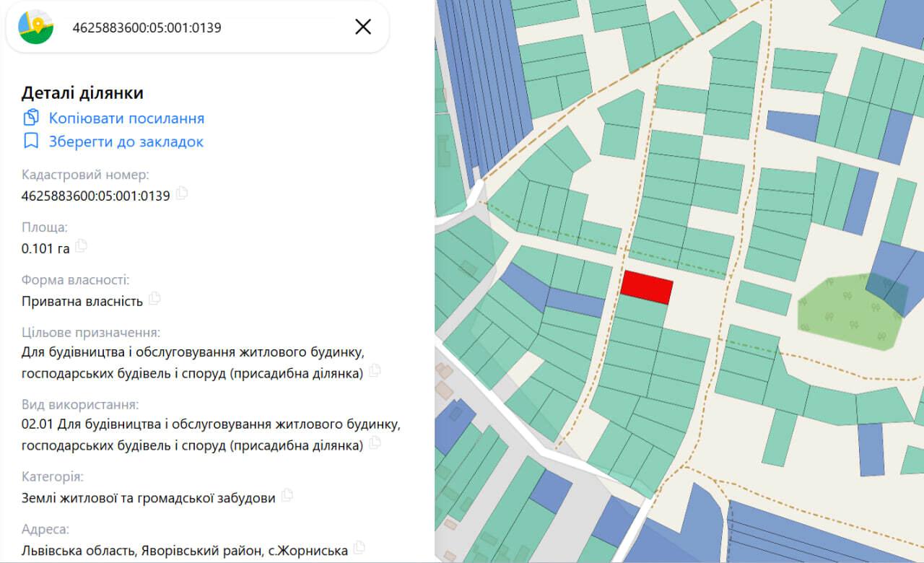Image resolution: width=924 pixels, height=563 pixels.
Task: Click the Форма власності label
Action: (x=76, y=280)
